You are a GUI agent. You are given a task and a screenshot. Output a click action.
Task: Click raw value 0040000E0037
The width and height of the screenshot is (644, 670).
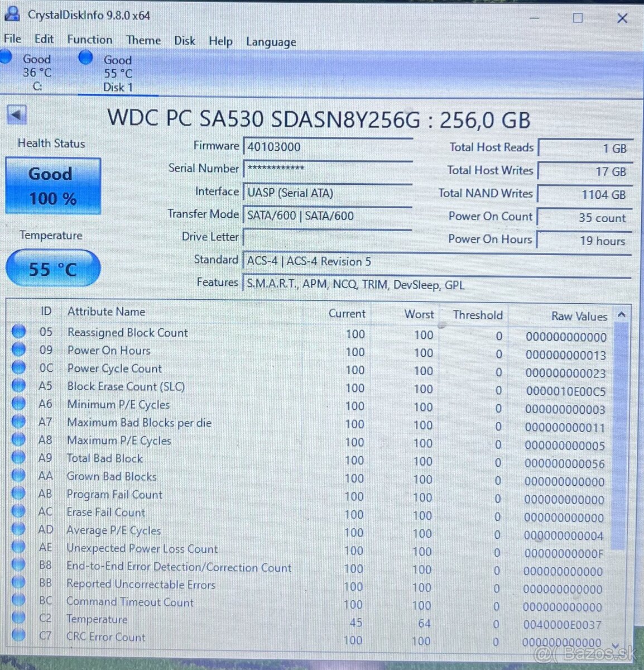tap(563, 625)
